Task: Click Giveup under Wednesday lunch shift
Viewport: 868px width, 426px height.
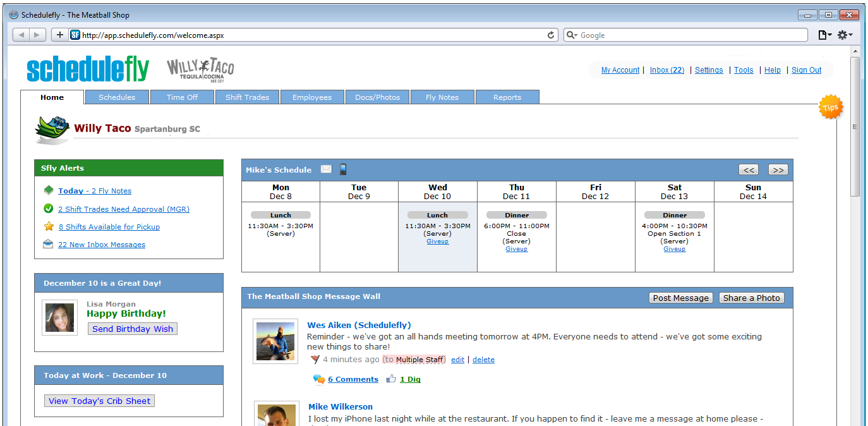Action: pyautogui.click(x=438, y=241)
